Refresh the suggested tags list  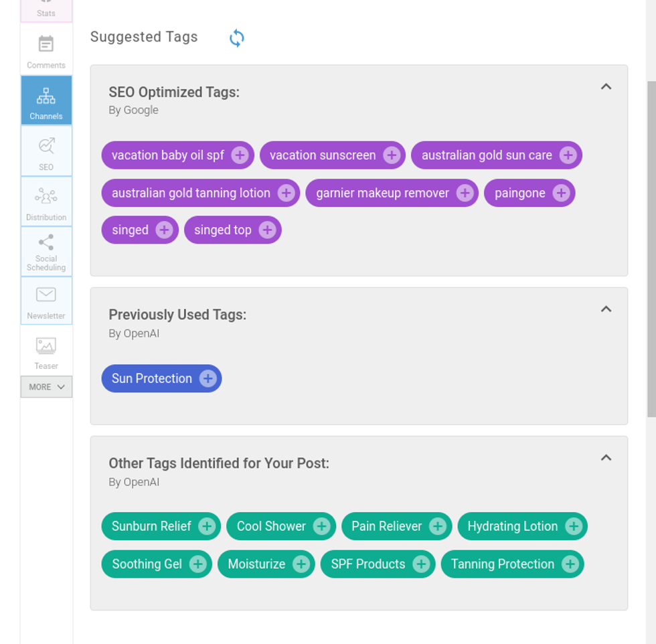coord(236,38)
